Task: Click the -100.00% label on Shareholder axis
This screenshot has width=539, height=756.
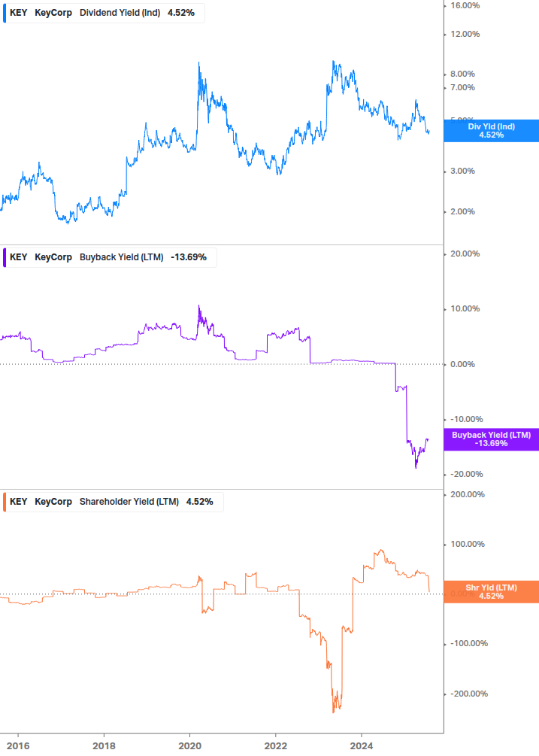Action: pos(468,644)
